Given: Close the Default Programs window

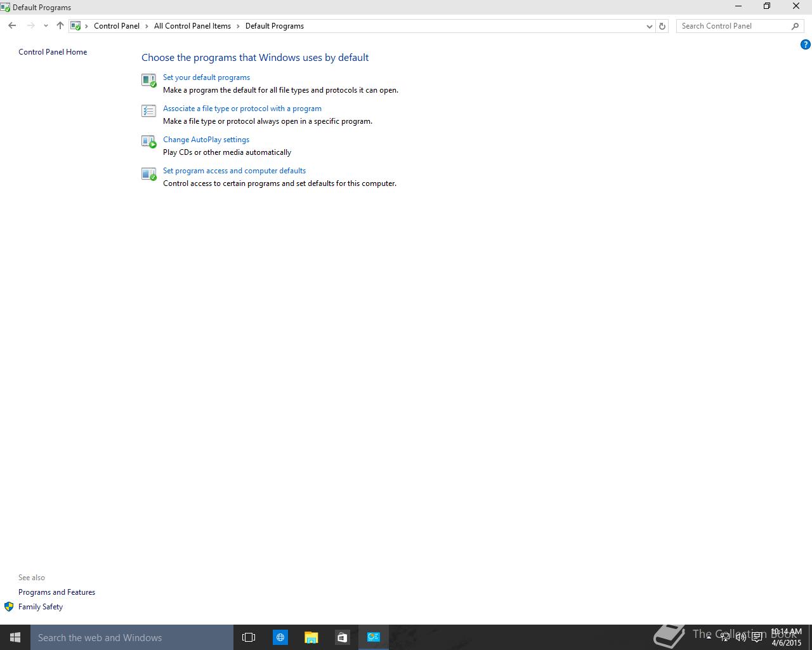Looking at the screenshot, I should tap(796, 6).
